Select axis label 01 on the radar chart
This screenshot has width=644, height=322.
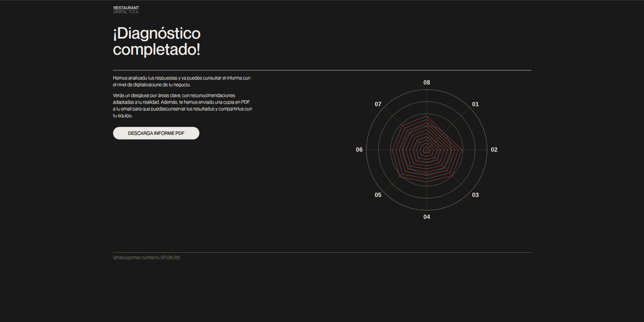(476, 104)
